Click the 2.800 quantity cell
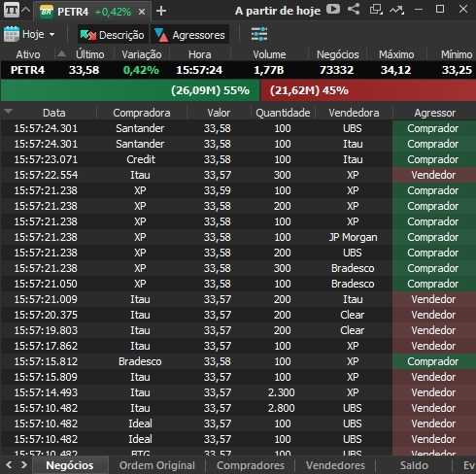This screenshot has height=474, width=476. [x=281, y=408]
